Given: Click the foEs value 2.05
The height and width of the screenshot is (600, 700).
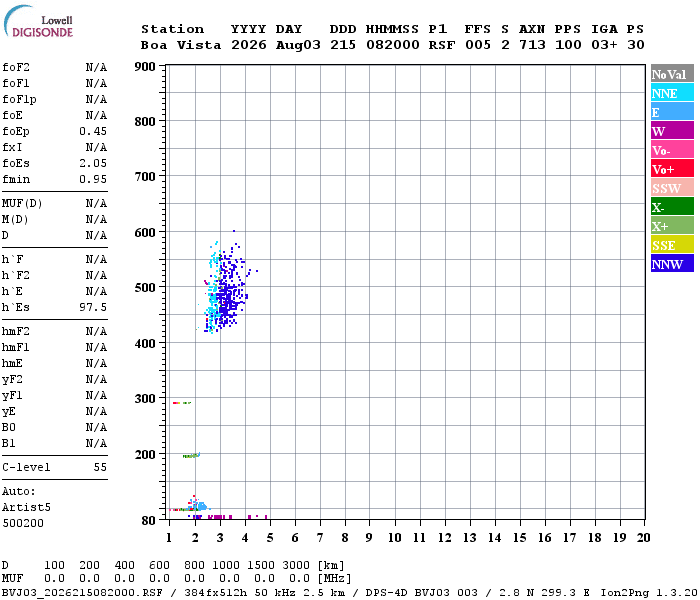Looking at the screenshot, I should tap(93, 163).
